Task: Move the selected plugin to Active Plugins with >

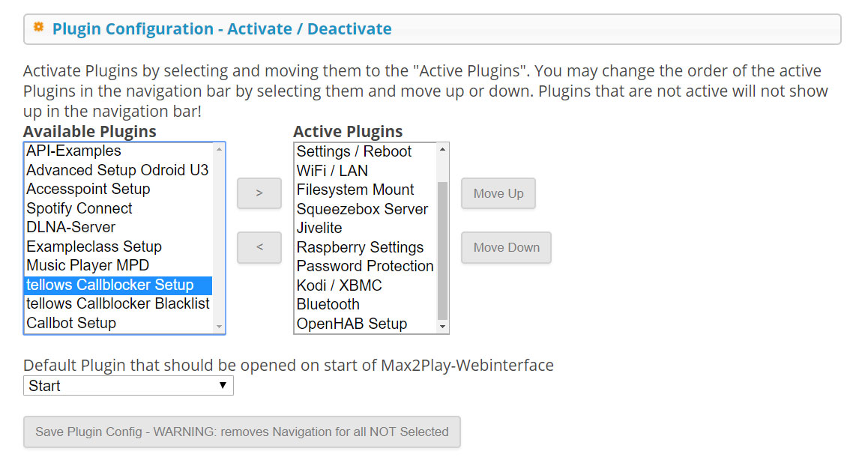Action: click(x=259, y=193)
